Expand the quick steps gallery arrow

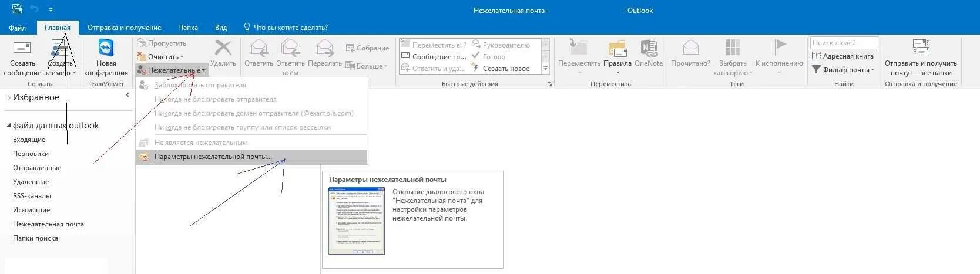click(x=546, y=69)
